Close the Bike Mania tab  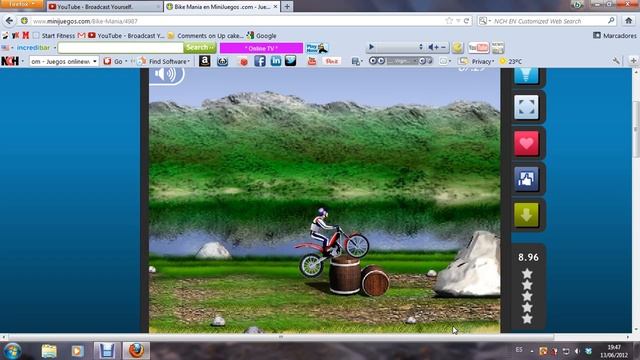coord(276,7)
